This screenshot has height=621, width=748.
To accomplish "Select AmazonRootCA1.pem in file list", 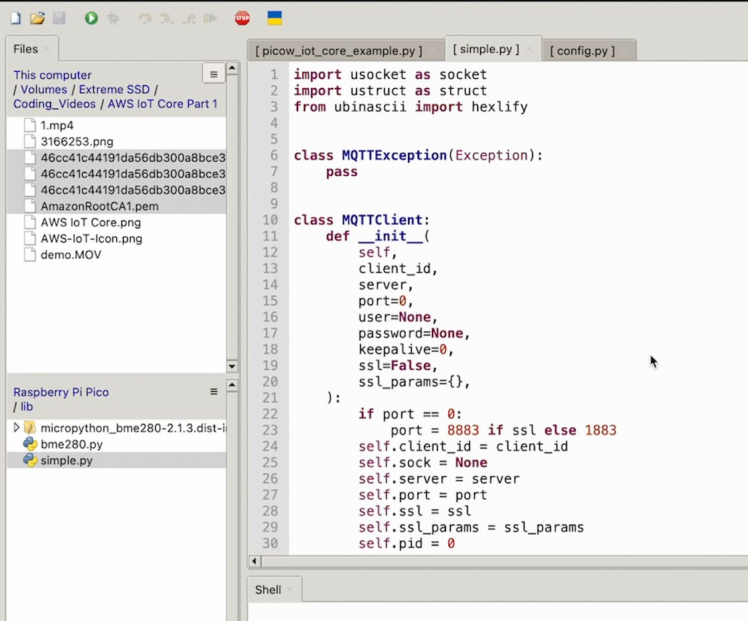I will pos(99,206).
